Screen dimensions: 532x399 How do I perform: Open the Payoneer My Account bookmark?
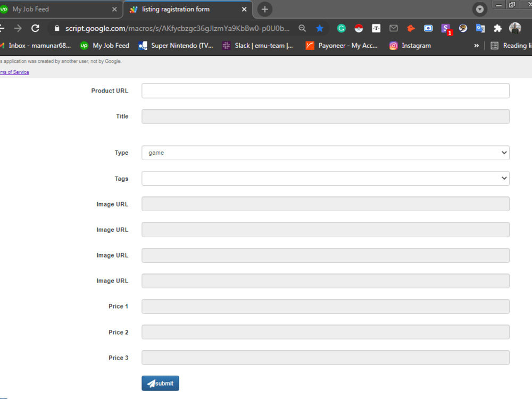[342, 45]
